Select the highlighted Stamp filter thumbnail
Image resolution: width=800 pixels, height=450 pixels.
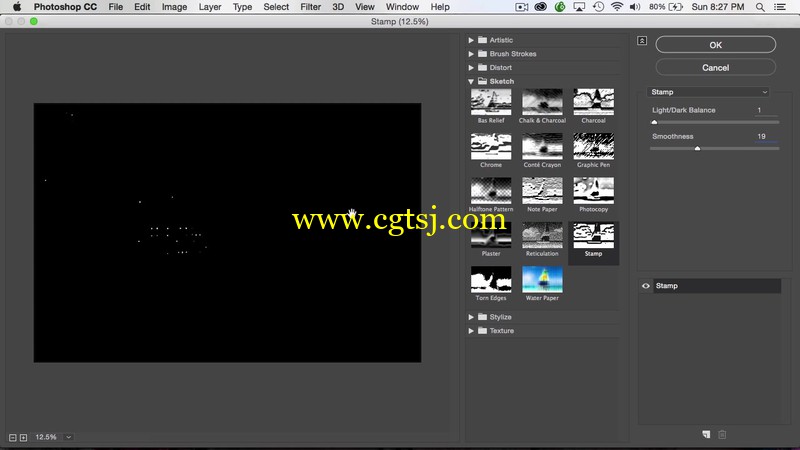click(593, 235)
